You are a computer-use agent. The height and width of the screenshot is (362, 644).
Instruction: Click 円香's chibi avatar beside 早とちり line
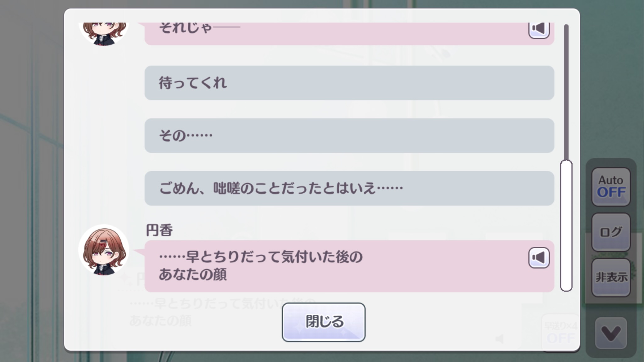pos(104,250)
